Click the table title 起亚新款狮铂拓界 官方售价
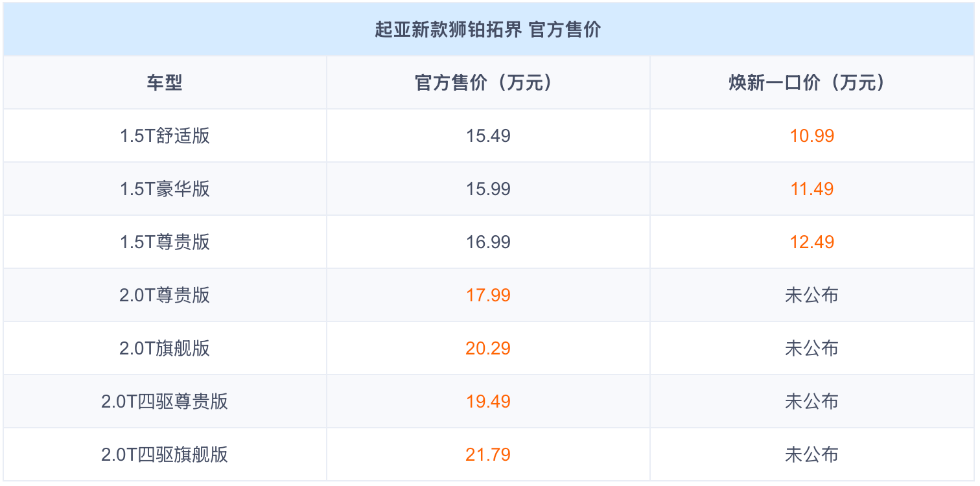The image size is (980, 486). coord(488,30)
